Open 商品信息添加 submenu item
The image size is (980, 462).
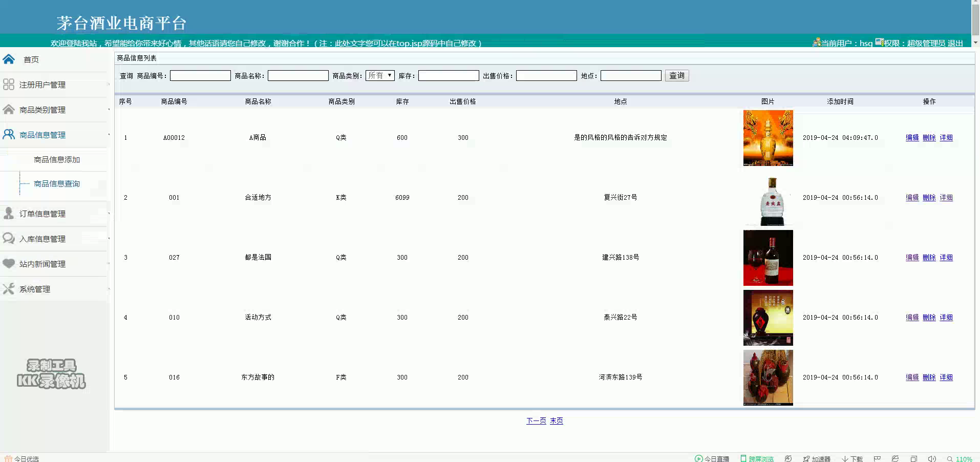click(x=57, y=160)
